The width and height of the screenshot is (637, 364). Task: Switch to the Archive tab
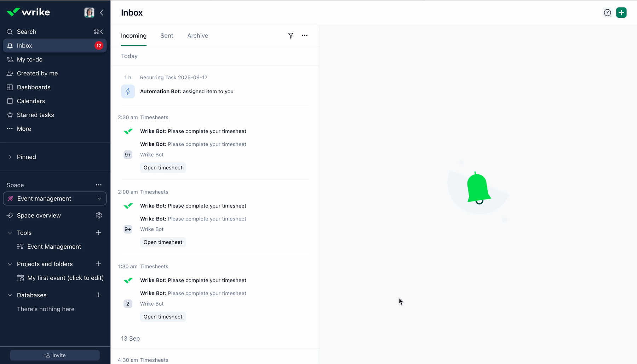(x=197, y=35)
